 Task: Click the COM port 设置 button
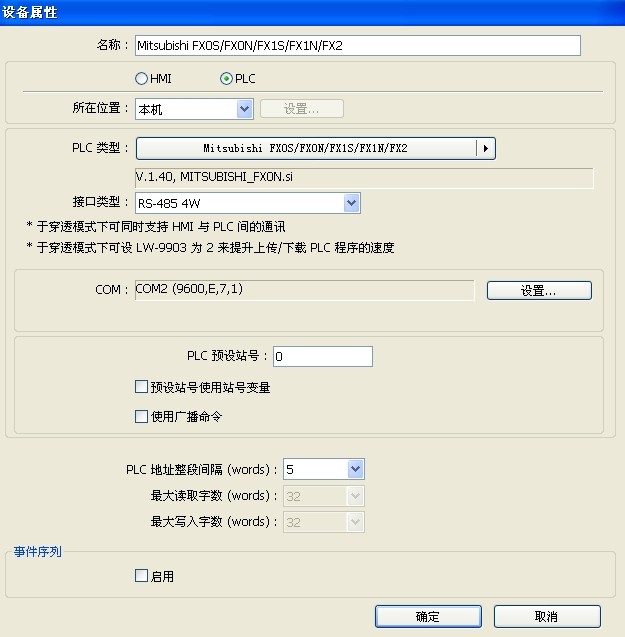tap(539, 290)
